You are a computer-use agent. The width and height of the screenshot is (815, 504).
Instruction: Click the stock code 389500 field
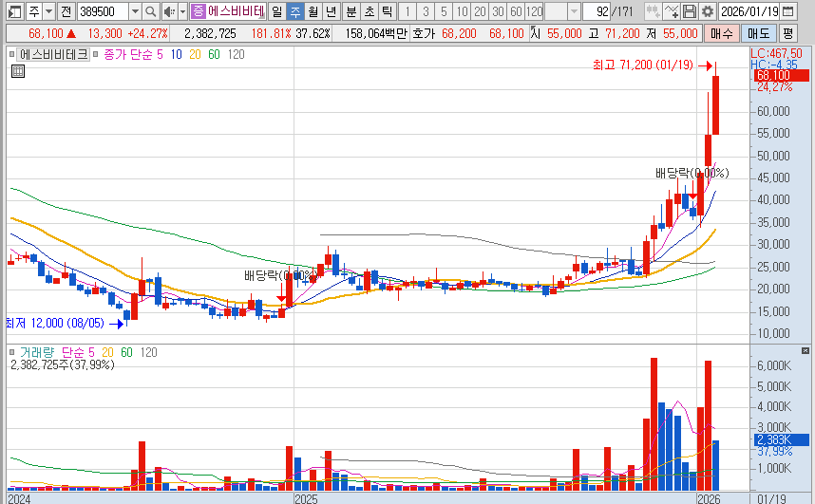click(x=103, y=10)
